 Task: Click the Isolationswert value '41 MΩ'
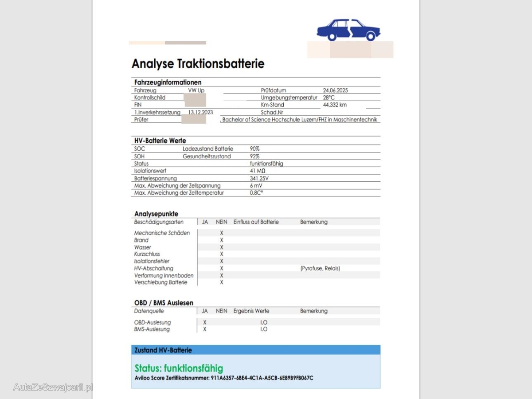point(258,171)
